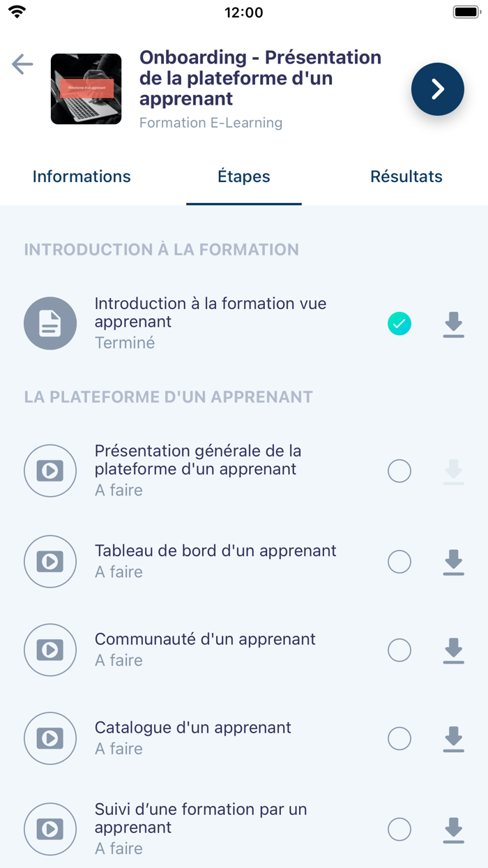The width and height of the screenshot is (488, 868).
Task: Tap the Wi-Fi status icon
Action: [17, 11]
